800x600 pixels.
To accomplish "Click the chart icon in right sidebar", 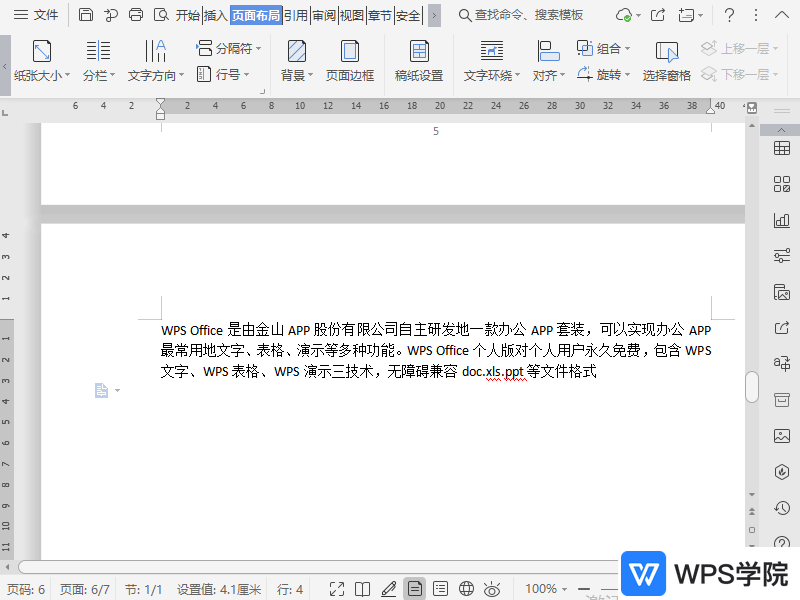I will tap(782, 219).
